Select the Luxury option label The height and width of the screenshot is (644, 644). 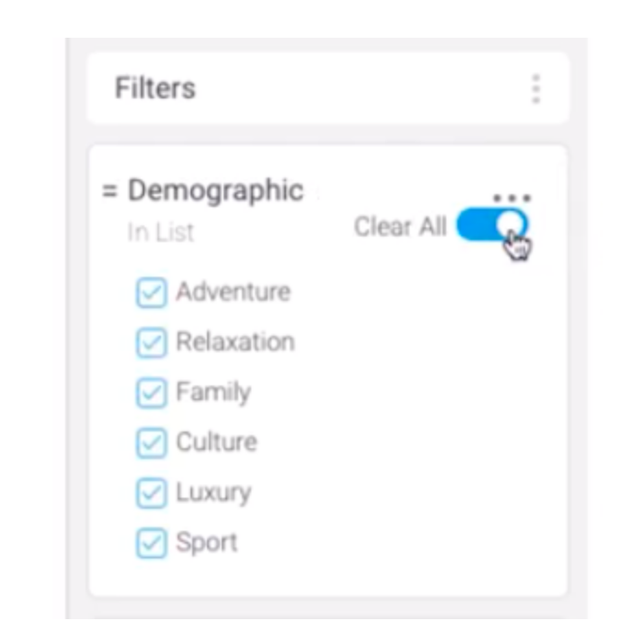coord(213,493)
